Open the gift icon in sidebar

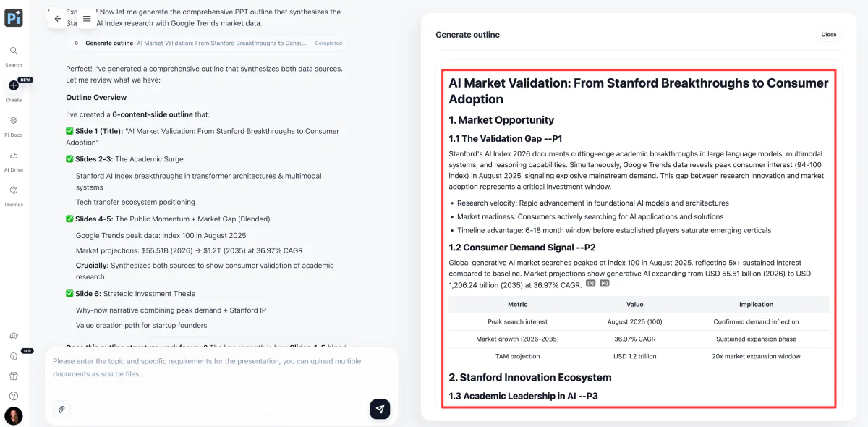pos(14,376)
